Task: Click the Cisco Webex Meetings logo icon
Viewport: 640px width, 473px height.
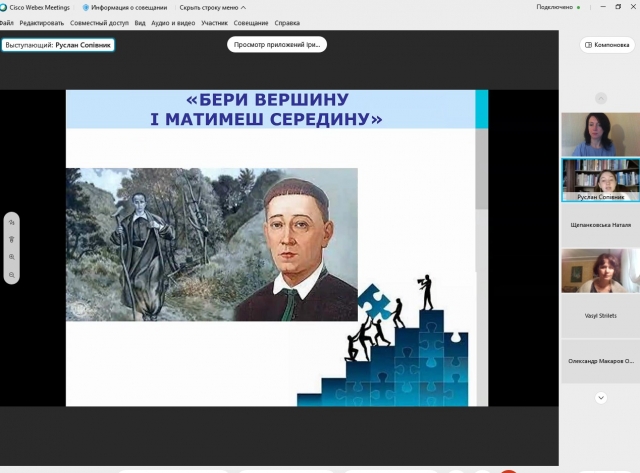Action: [x=3, y=7]
